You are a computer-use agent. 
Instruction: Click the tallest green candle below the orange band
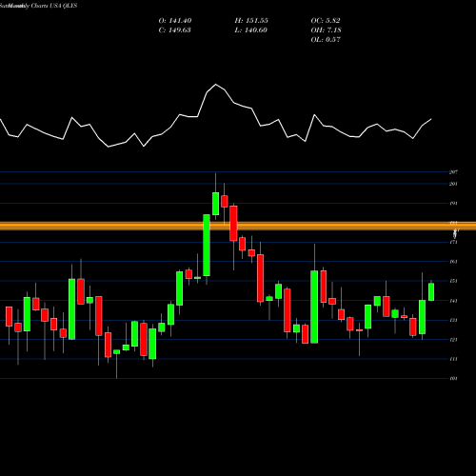click(314, 307)
